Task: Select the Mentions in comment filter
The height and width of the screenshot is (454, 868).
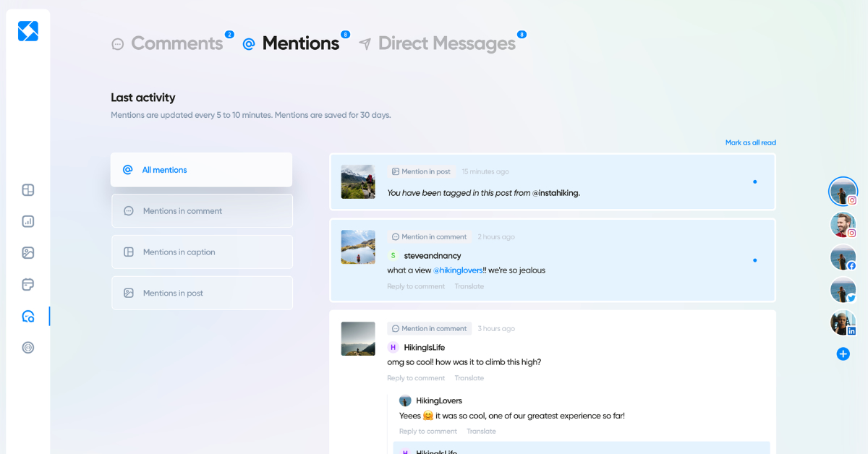Action: (202, 211)
